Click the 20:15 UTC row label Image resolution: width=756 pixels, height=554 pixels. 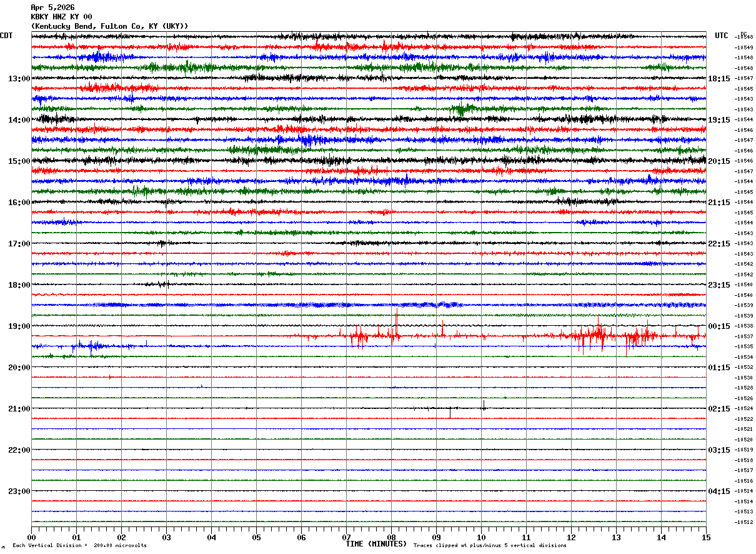[719, 161]
